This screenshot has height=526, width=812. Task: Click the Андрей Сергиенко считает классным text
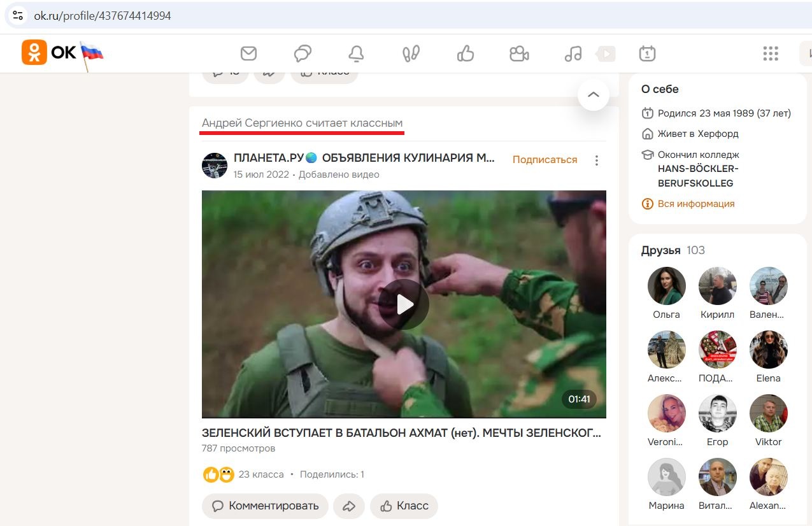pos(302,123)
